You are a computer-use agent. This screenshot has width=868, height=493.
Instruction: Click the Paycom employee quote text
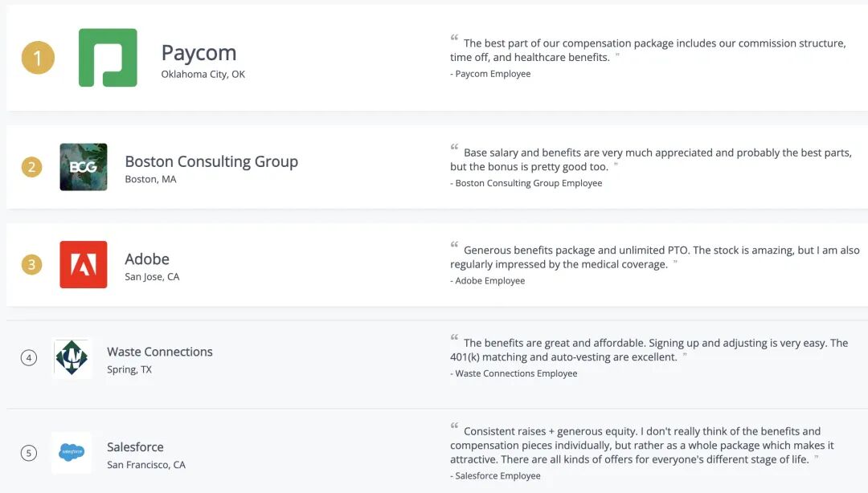[647, 50]
